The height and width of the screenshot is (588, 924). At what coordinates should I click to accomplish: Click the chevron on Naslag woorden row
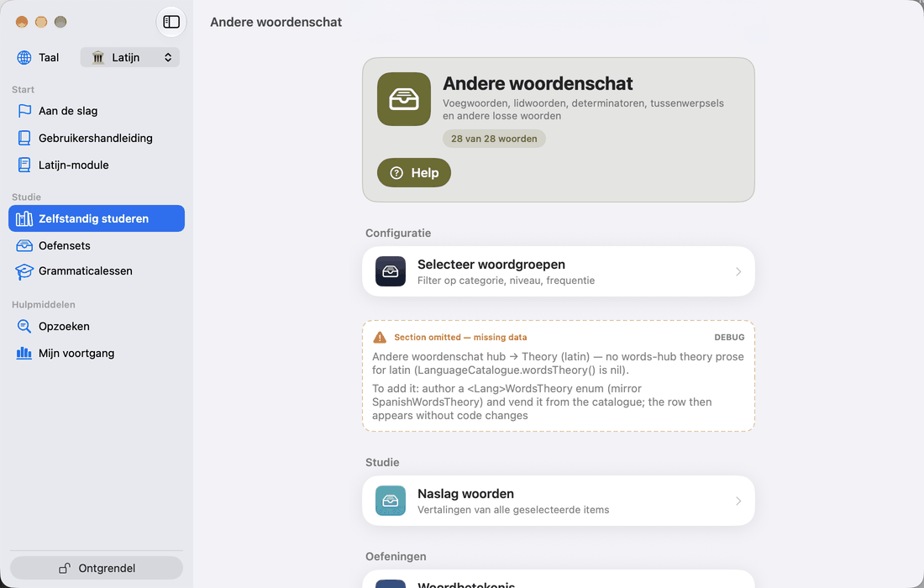[x=738, y=501]
